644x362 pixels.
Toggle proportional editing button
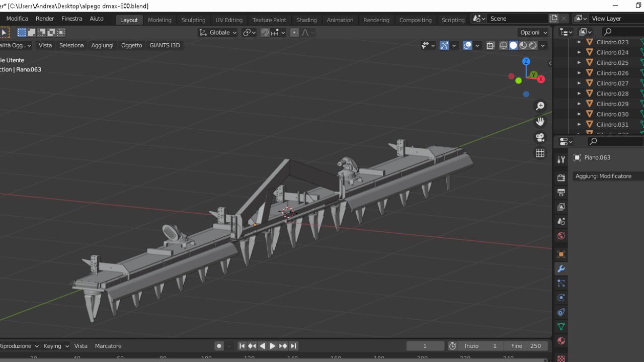pyautogui.click(x=294, y=32)
